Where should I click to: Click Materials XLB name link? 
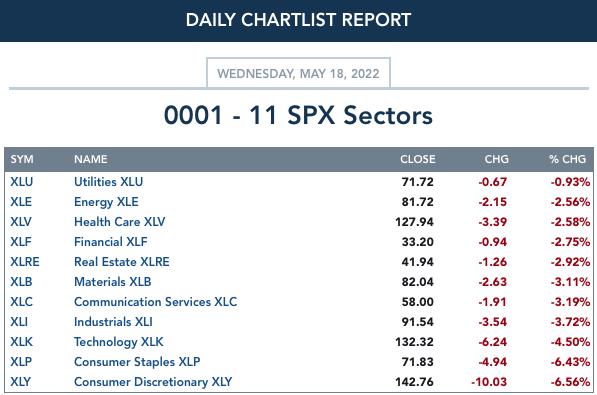[113, 282]
